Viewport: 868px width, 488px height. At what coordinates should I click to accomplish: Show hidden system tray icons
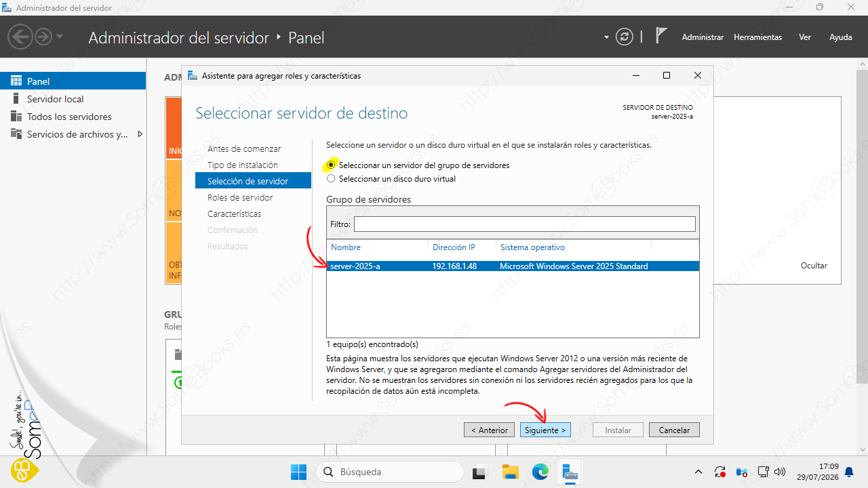click(698, 472)
